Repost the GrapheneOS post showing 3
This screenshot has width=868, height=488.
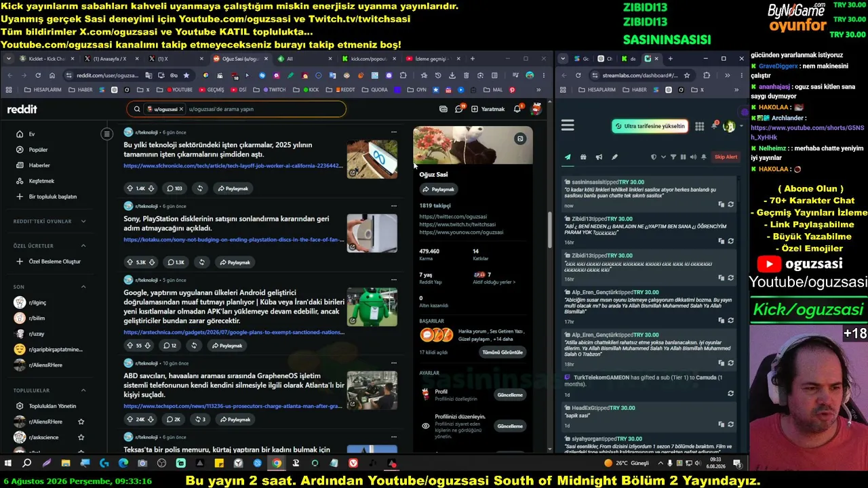point(199,420)
